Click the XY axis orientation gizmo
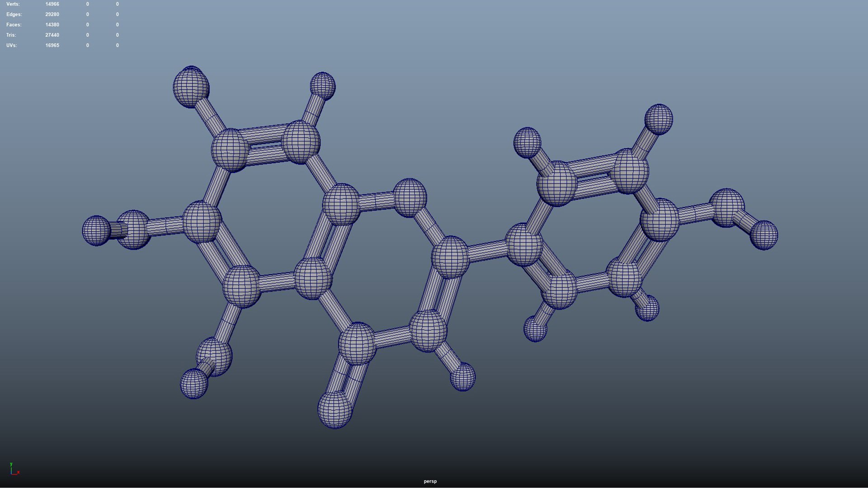Screen dimensions: 868x488 pos(14,469)
